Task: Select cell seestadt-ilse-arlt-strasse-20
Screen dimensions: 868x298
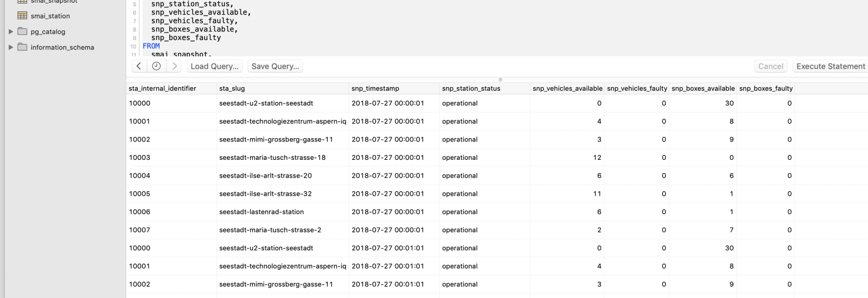Action: coord(265,176)
